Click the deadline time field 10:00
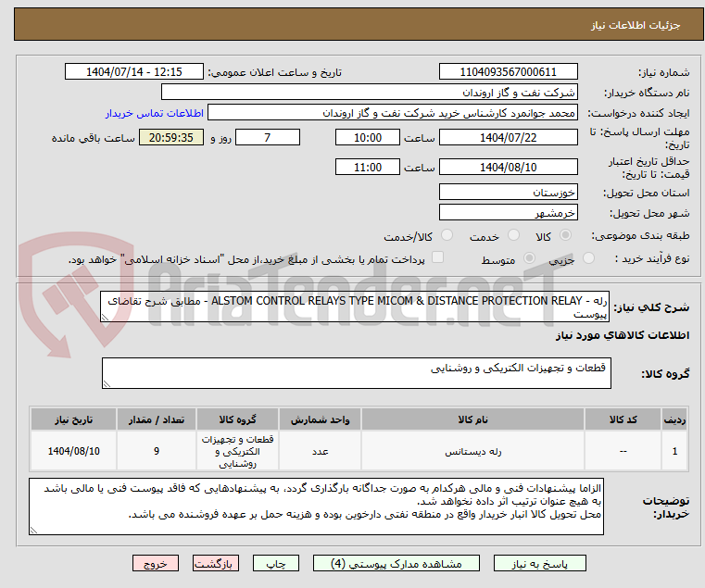The height and width of the screenshot is (588, 705). click(368, 138)
